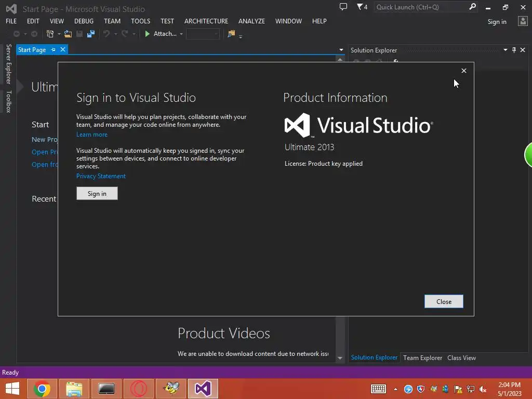Image resolution: width=532 pixels, height=399 pixels.
Task: Expand the Server Explorer side tab
Action: coord(9,64)
